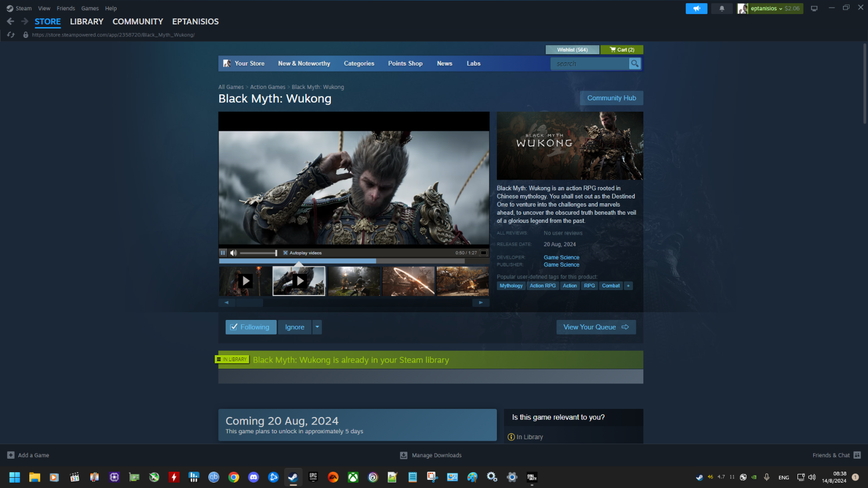Click the Steam system tray icon
Screen dimensions: 868x488
pyautogui.click(x=699, y=477)
